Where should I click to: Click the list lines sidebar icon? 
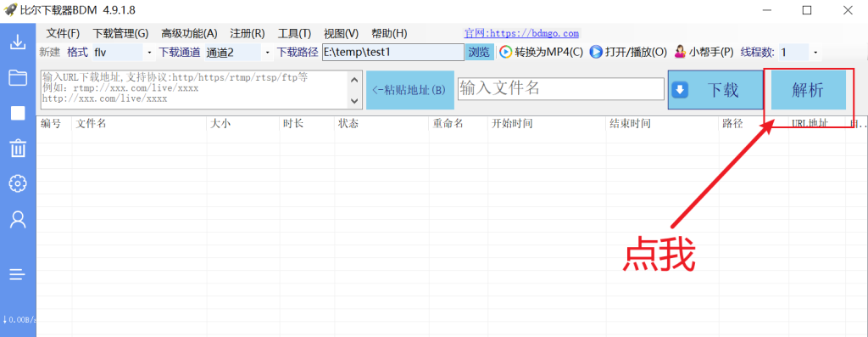[x=18, y=274]
